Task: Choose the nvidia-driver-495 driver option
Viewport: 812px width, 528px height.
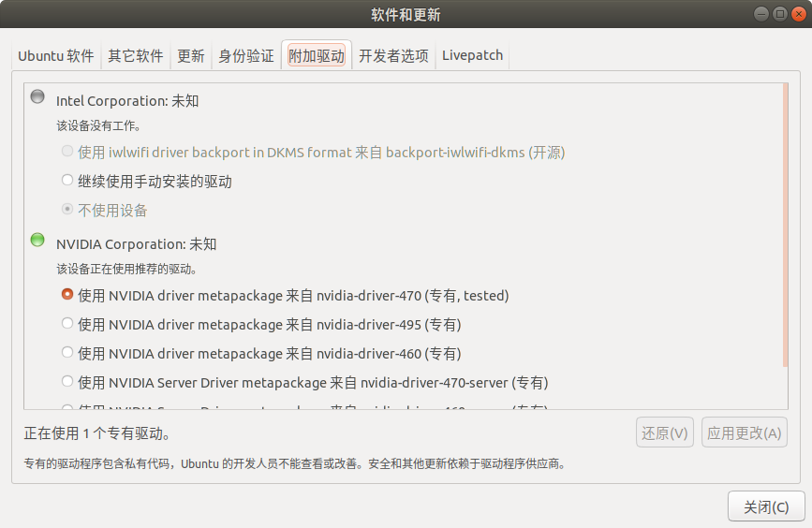Action: (261, 325)
